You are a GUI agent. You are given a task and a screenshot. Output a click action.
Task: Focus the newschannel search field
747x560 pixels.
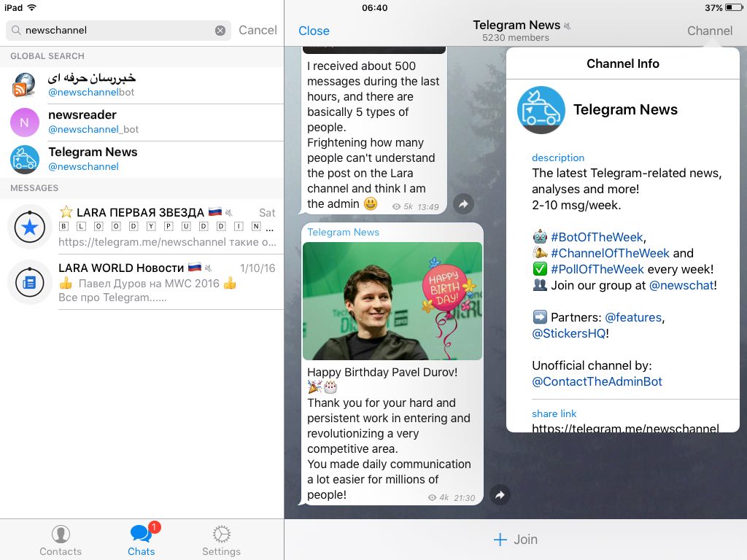pyautogui.click(x=119, y=31)
